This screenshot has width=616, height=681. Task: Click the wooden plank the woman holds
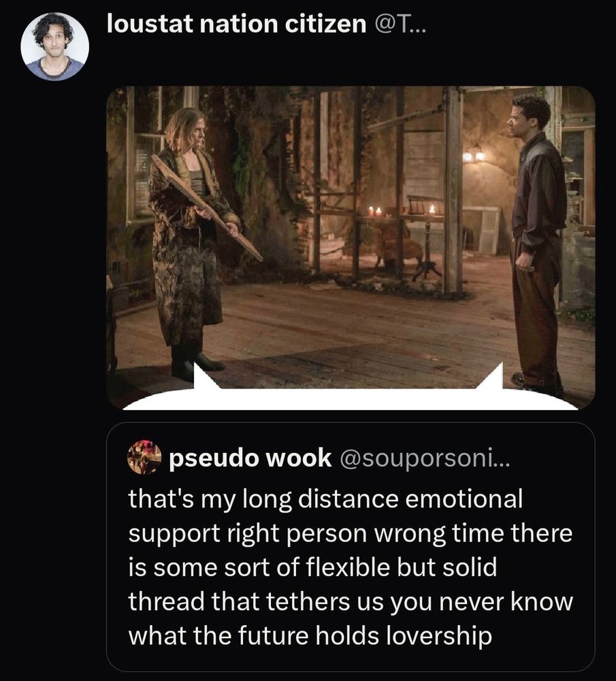pyautogui.click(x=207, y=207)
